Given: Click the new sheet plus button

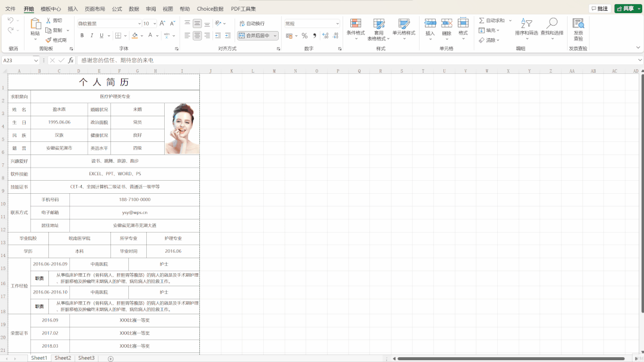Looking at the screenshot, I should point(110,357).
